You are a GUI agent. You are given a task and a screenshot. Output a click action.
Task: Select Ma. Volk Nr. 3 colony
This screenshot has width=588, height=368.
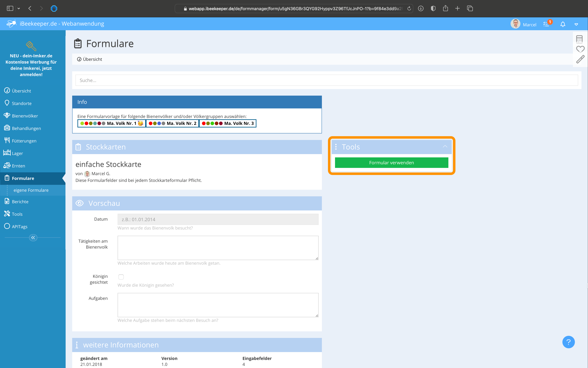coord(228,123)
